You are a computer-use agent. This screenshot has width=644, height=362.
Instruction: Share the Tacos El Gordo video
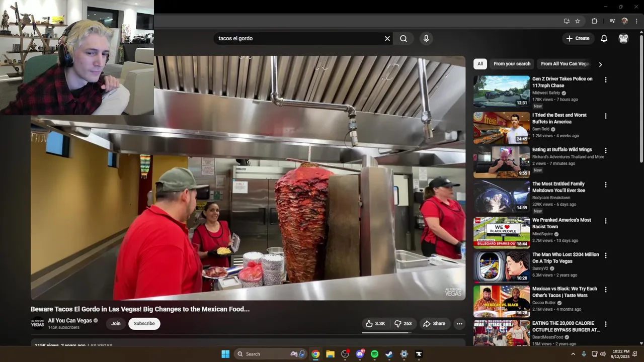coord(434,324)
